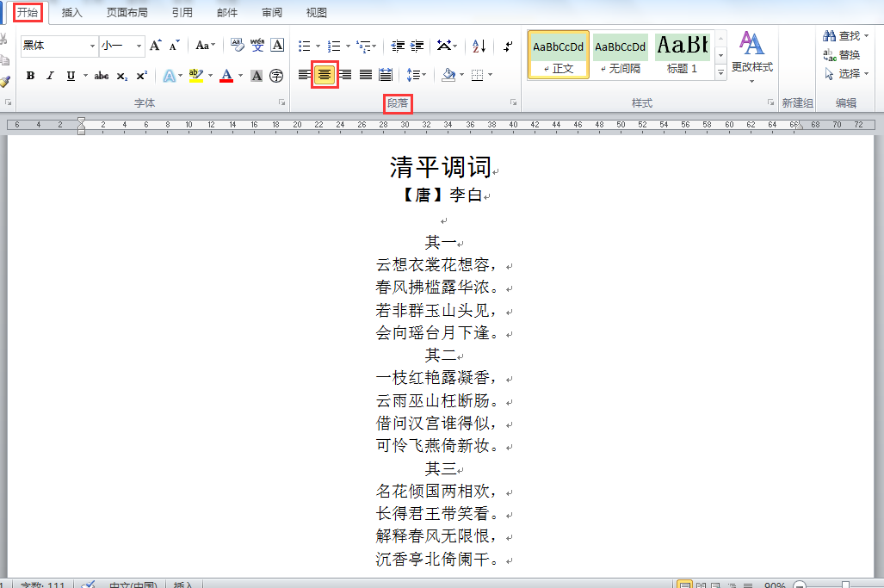
Task: Justify paragraph text
Action: tap(365, 74)
